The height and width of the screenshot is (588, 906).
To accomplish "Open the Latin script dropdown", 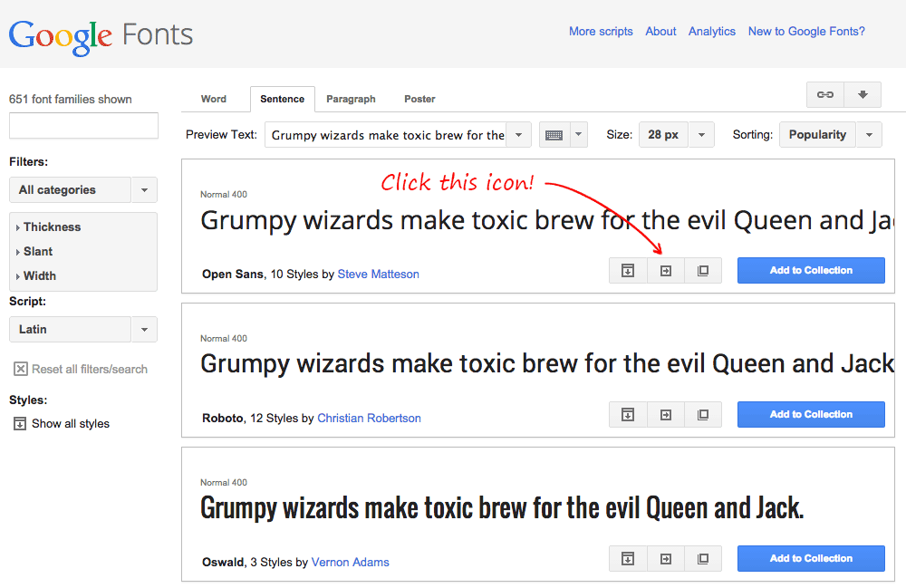I will 83,329.
